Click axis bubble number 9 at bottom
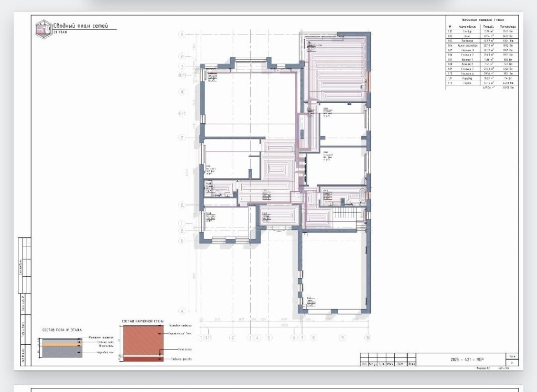The width and height of the screenshot is (537, 392). coord(342,337)
